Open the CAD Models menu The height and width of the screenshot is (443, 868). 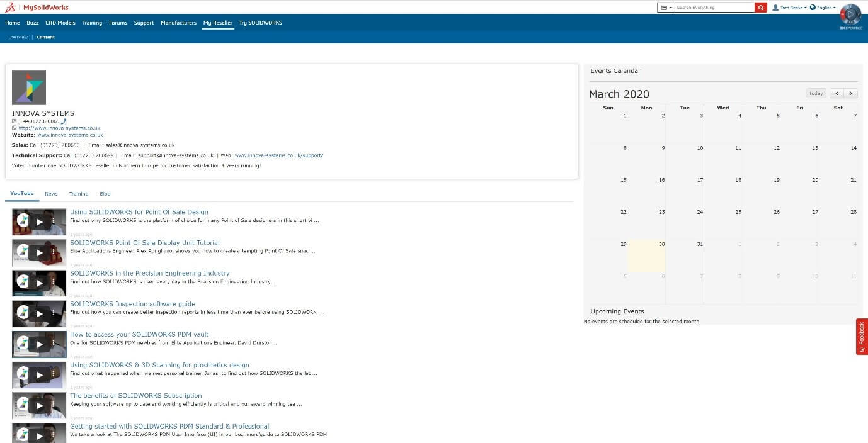click(60, 23)
